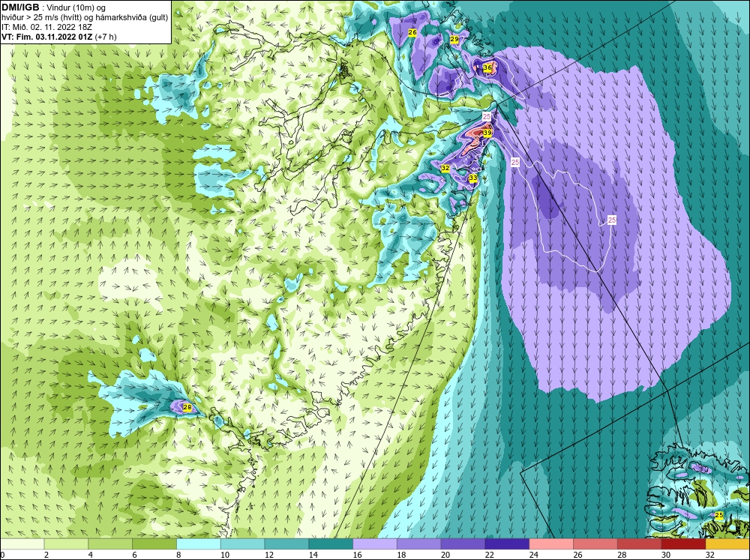Image resolution: width=750 pixels, height=560 pixels.
Task: Click the legend scale number 8
Action: [x=178, y=555]
